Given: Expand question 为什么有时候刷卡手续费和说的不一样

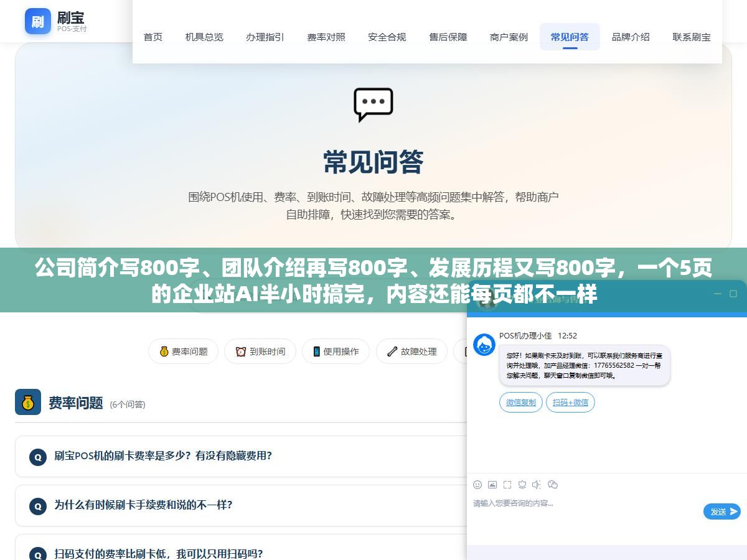Looking at the screenshot, I should pos(241,505).
